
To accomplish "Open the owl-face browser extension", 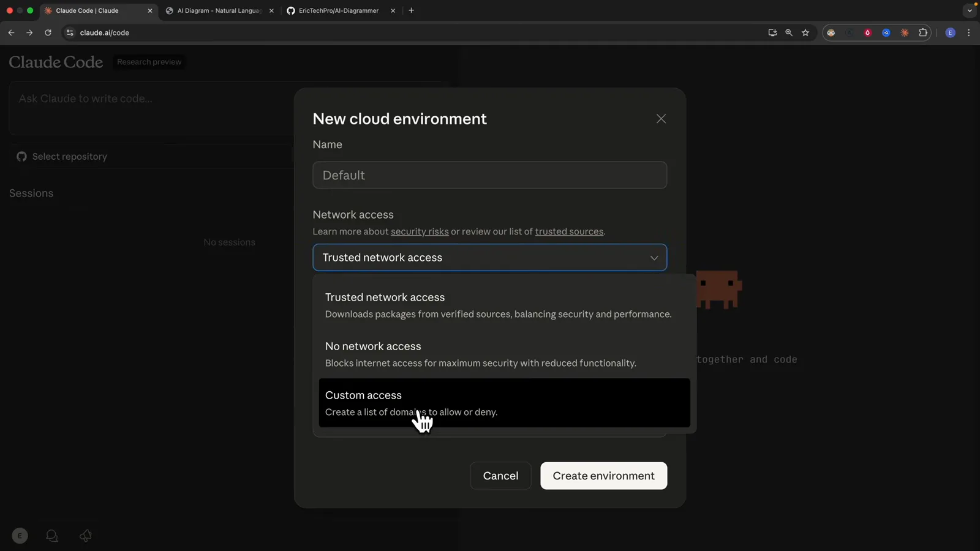I will [831, 32].
